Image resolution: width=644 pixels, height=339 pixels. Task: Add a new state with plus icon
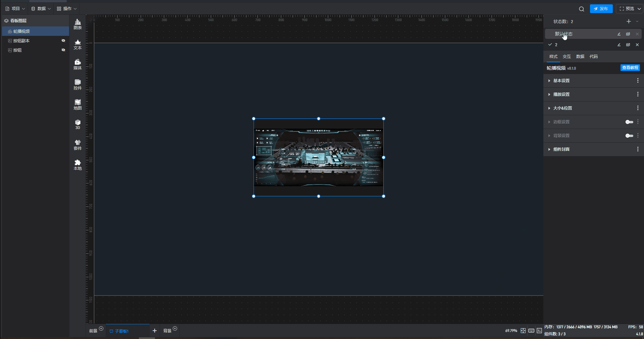(629, 21)
